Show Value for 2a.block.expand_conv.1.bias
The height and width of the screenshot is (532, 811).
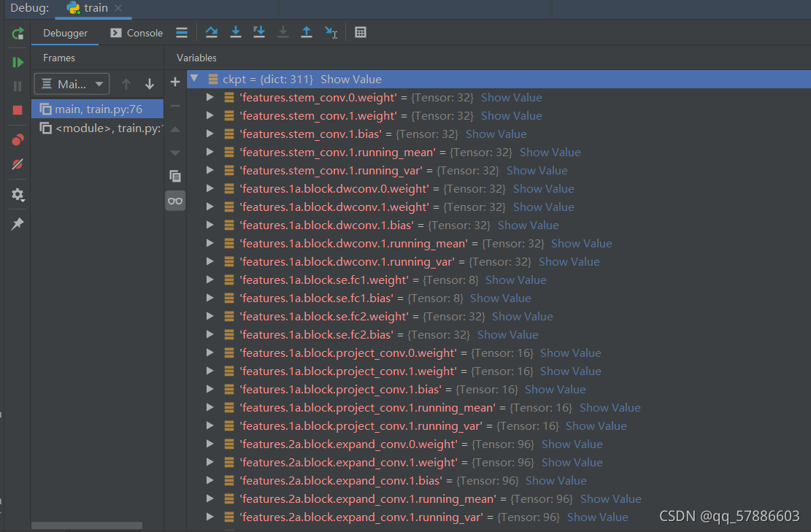pos(556,480)
